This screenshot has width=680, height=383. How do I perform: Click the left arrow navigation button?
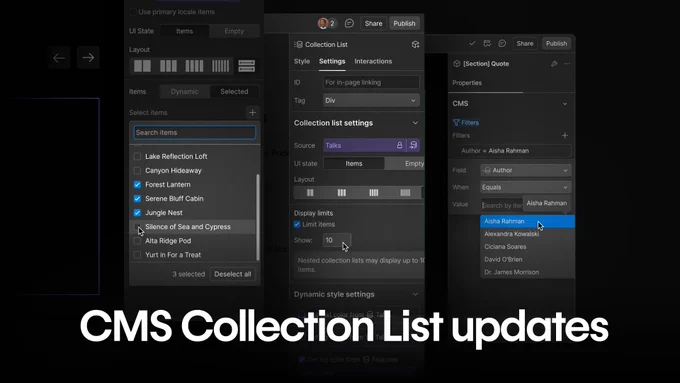click(59, 58)
